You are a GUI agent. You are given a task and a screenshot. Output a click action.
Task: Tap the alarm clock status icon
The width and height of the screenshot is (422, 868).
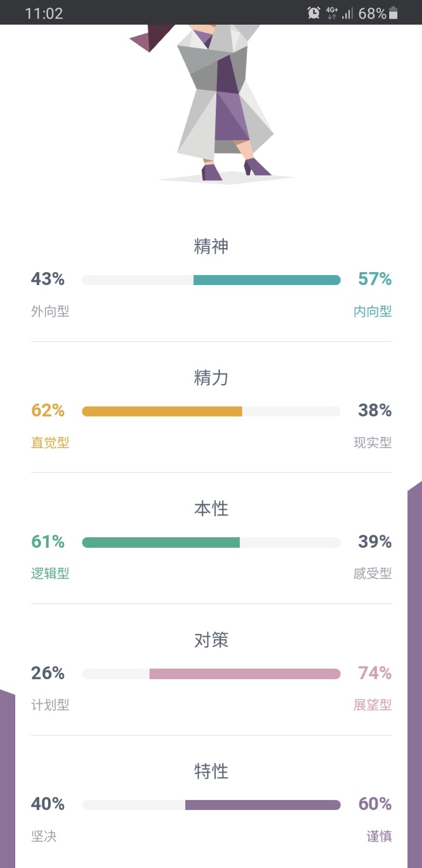click(314, 12)
